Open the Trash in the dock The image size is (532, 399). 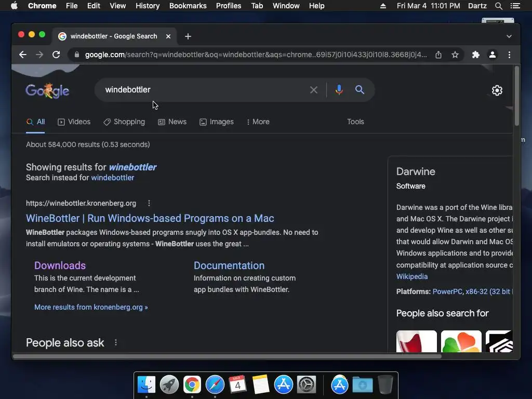coord(385,385)
